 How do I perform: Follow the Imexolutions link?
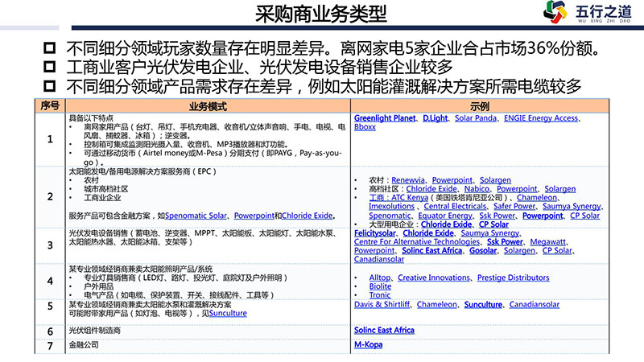click(391, 207)
